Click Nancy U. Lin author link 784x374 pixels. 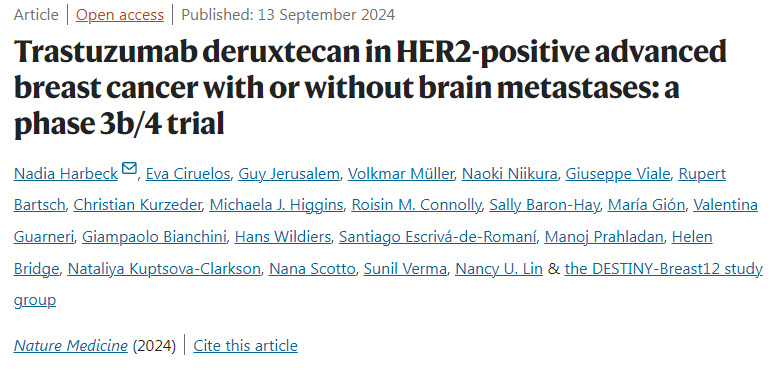coord(498,268)
